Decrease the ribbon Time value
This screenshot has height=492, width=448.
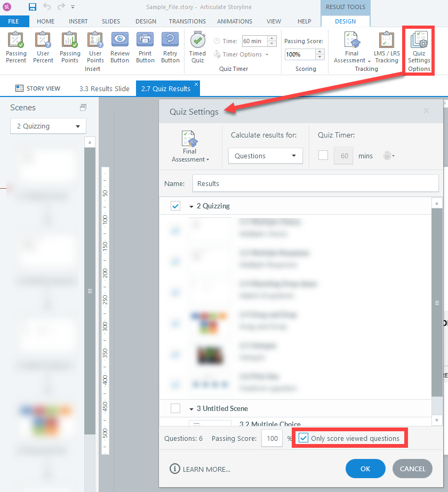pos(272,44)
